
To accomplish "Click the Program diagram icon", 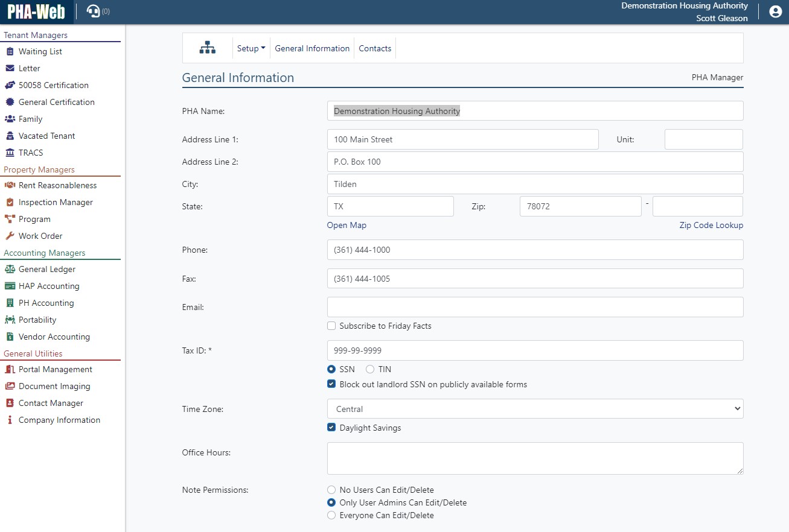I will (x=10, y=220).
